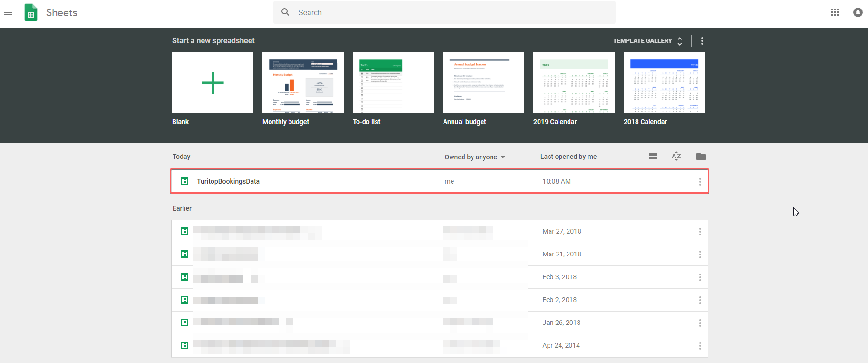The height and width of the screenshot is (363, 868).
Task: Expand the Template Gallery
Action: (x=647, y=41)
